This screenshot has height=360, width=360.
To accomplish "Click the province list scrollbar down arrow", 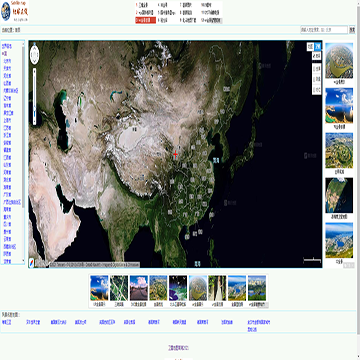I will (23, 261).
